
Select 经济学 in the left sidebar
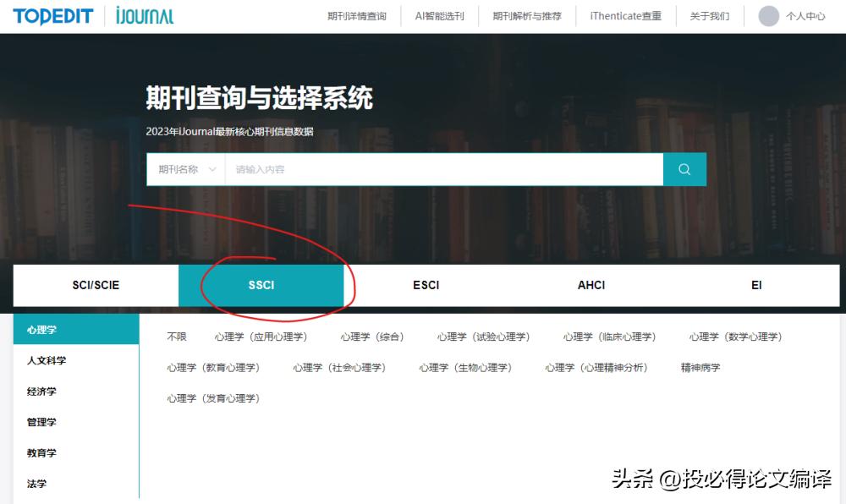(42, 392)
